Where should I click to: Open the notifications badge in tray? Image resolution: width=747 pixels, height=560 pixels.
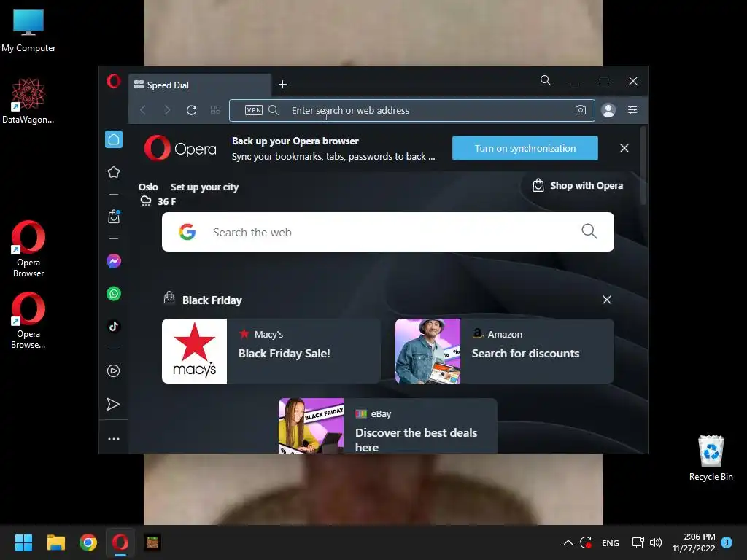click(727, 542)
